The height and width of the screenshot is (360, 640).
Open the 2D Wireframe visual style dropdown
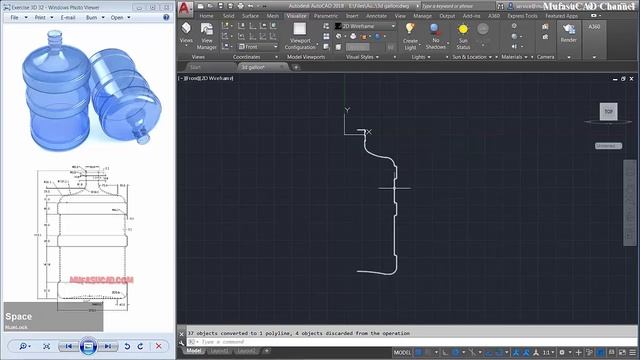tap(365, 26)
